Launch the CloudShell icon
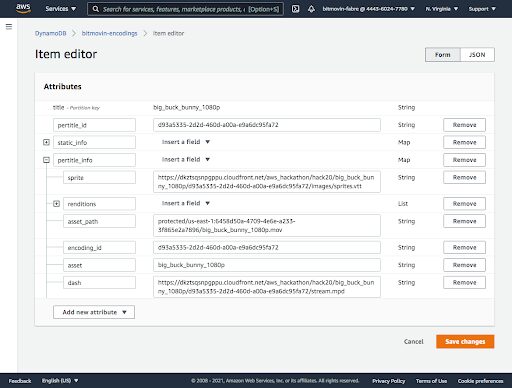 point(295,9)
